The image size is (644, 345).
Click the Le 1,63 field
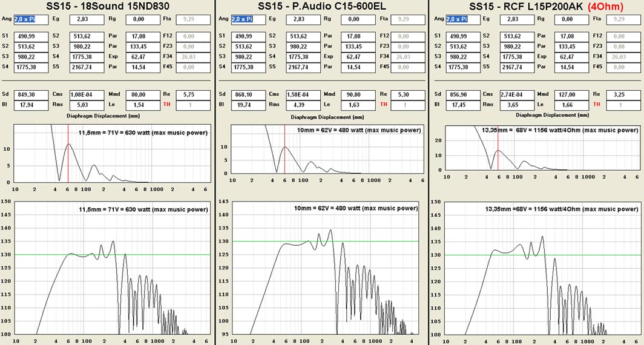pos(358,105)
